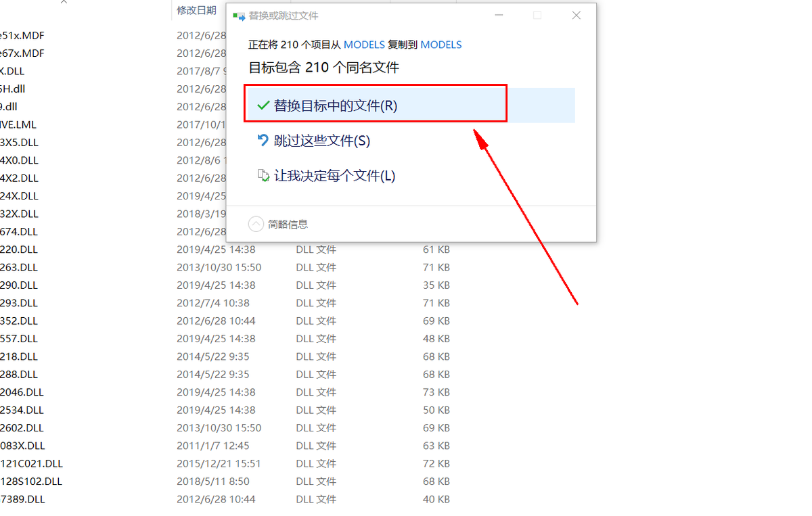Click the 63 KB size cell
The height and width of the screenshot is (516, 812).
[436, 446]
